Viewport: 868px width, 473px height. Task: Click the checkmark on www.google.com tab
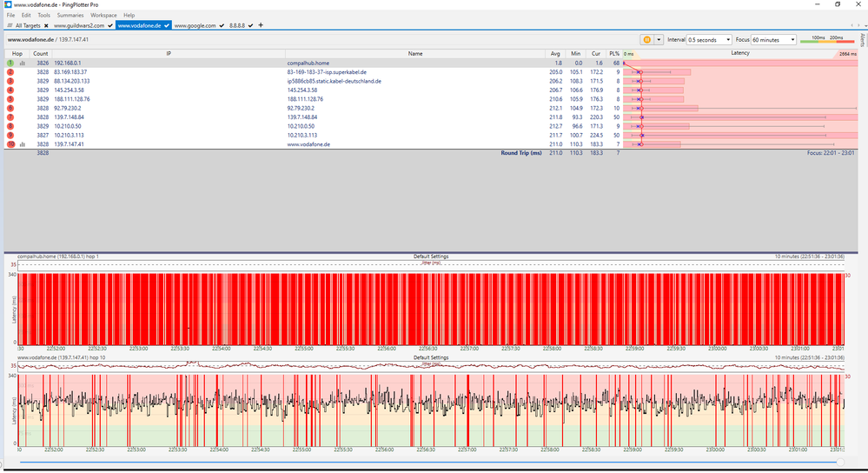222,26
